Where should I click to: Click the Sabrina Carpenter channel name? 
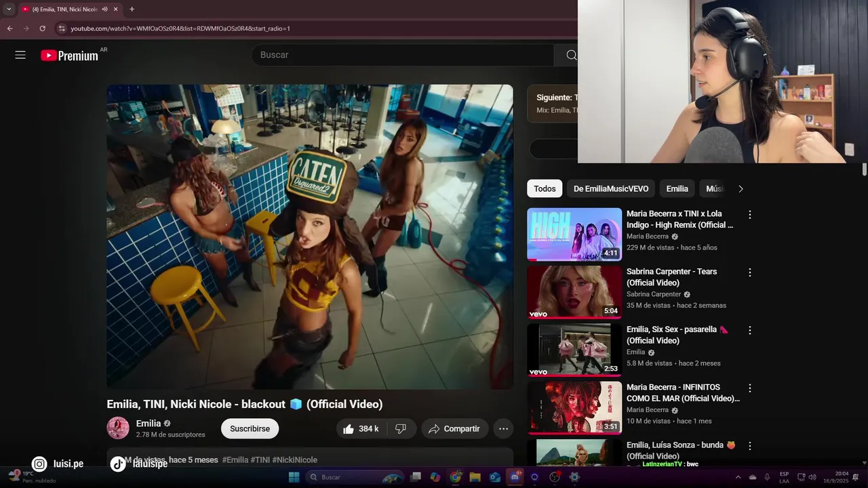coord(654,294)
